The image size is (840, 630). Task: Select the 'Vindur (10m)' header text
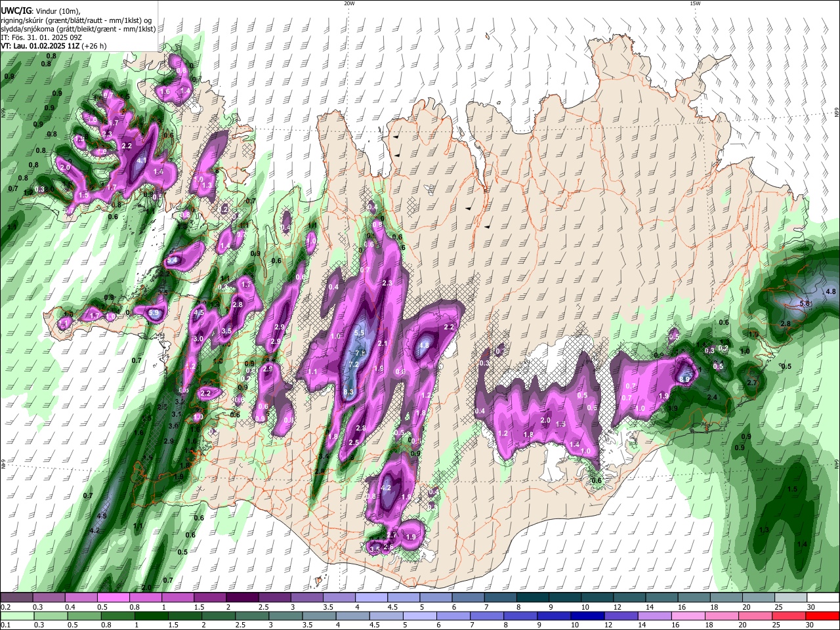coord(56,10)
